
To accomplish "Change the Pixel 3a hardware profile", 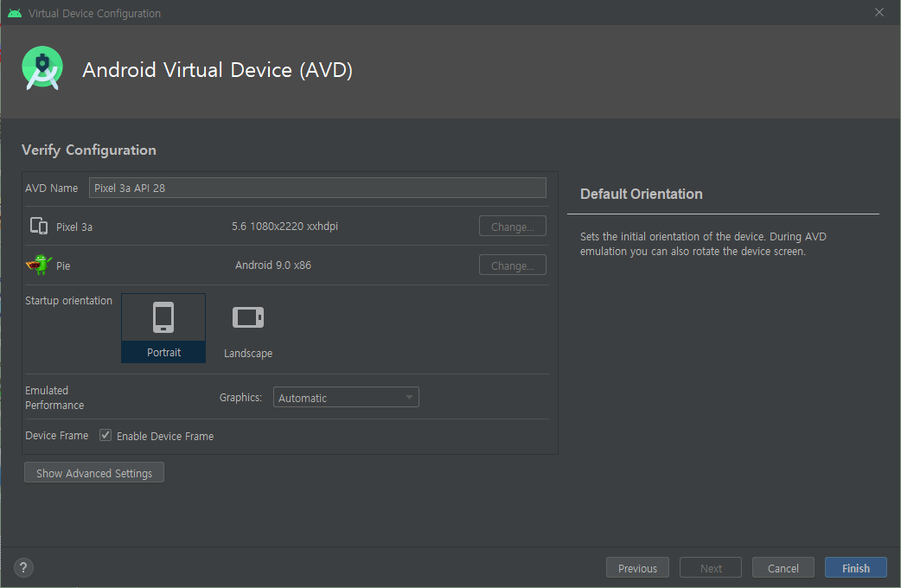I will click(x=513, y=227).
